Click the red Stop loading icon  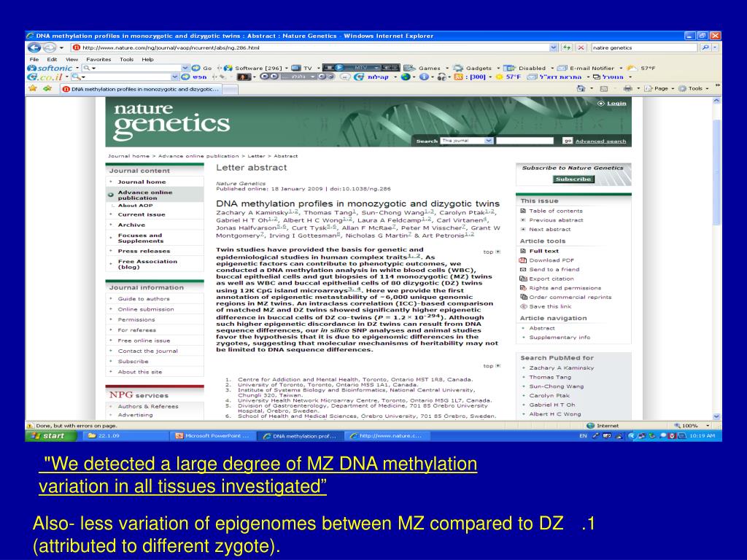[581, 47]
